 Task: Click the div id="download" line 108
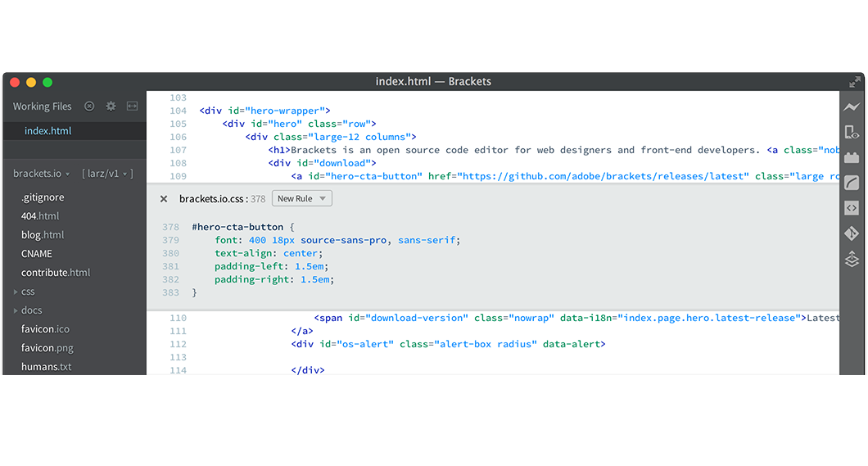click(x=322, y=163)
